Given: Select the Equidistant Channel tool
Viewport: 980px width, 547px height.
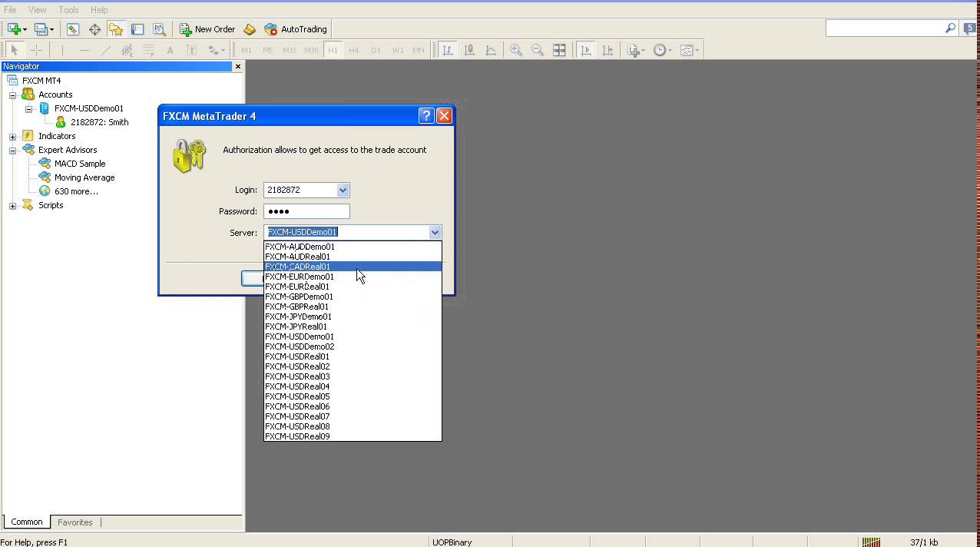Looking at the screenshot, I should pos(127,50).
